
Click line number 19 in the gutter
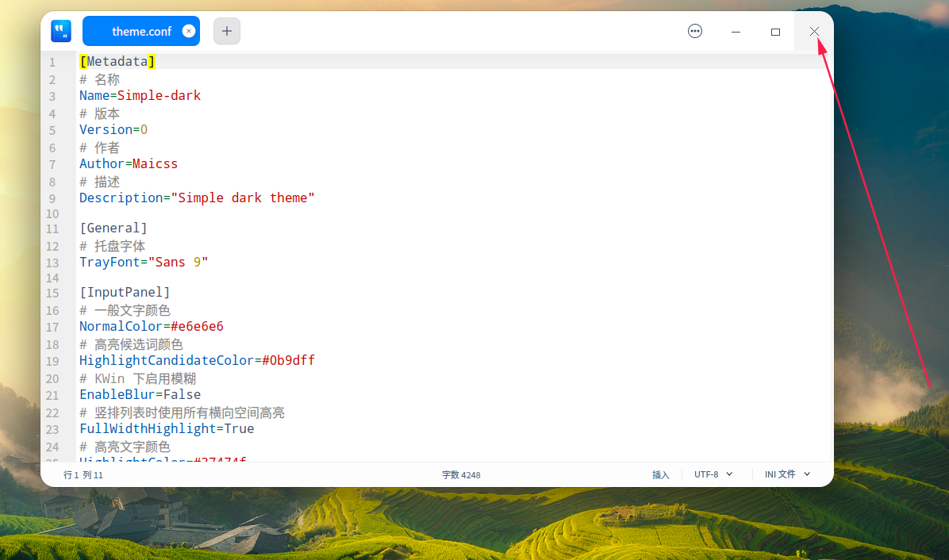click(x=52, y=361)
